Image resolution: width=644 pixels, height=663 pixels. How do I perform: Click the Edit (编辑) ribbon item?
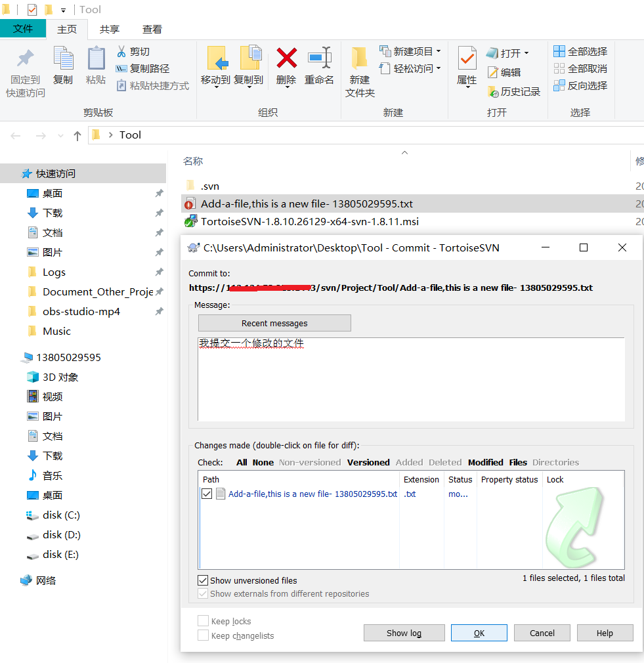tap(504, 72)
